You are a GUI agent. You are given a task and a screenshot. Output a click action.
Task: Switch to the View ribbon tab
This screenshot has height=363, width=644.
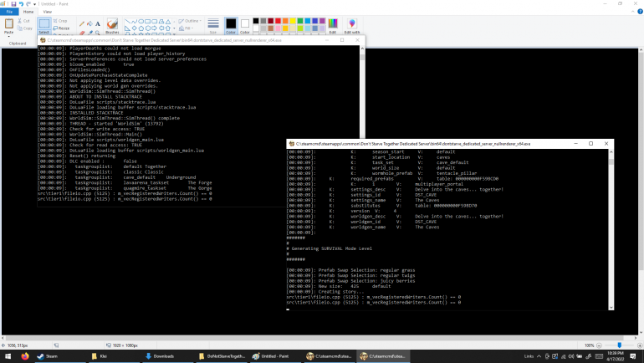pyautogui.click(x=48, y=12)
